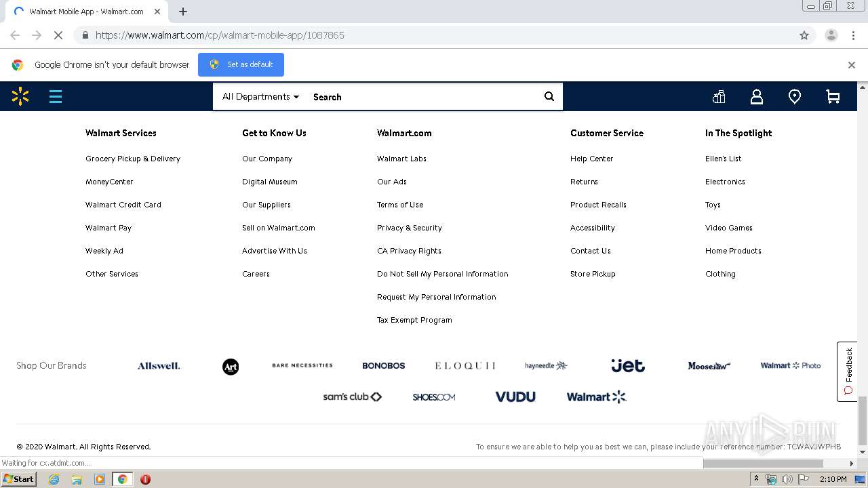Dismiss the default browser notification bar
The image size is (868, 488).
852,65
